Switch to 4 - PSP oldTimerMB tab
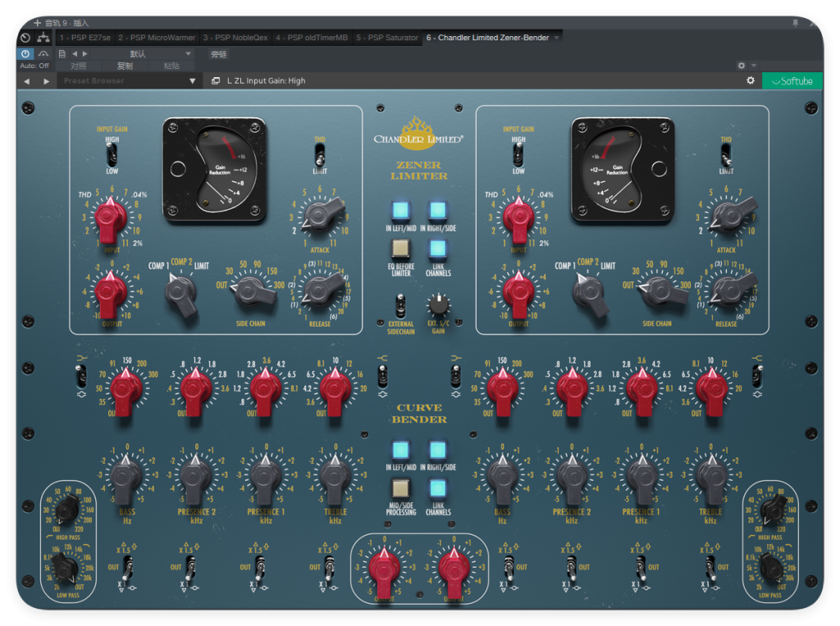This screenshot has height=626, width=840. (x=311, y=38)
